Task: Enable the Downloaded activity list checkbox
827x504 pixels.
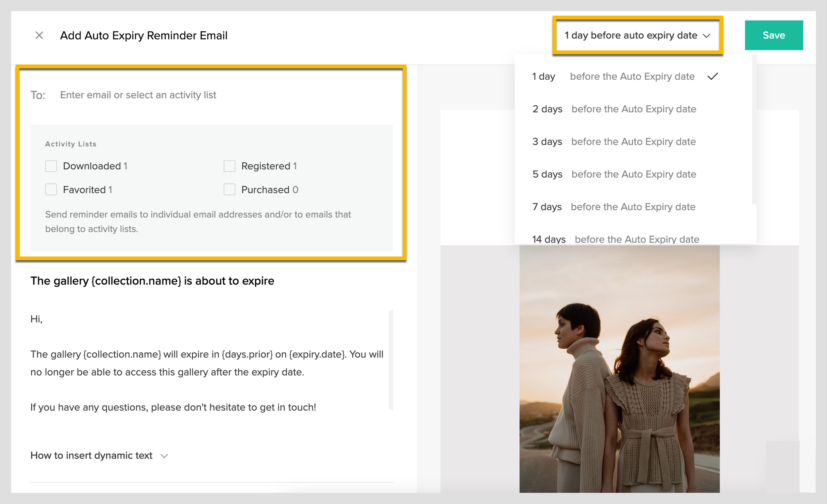Action: pos(51,166)
